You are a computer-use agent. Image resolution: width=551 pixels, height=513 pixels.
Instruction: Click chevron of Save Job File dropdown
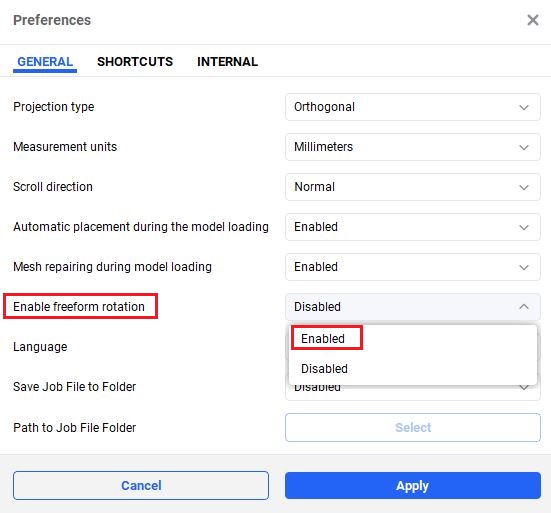(524, 388)
